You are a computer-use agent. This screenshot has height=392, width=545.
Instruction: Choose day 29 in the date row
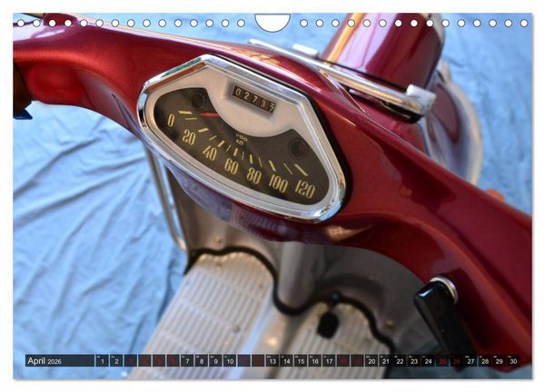click(499, 361)
